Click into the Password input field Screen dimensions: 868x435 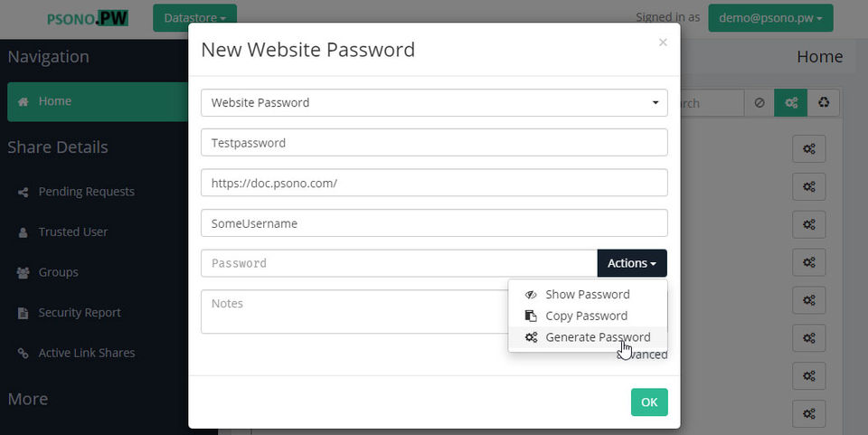pos(398,263)
